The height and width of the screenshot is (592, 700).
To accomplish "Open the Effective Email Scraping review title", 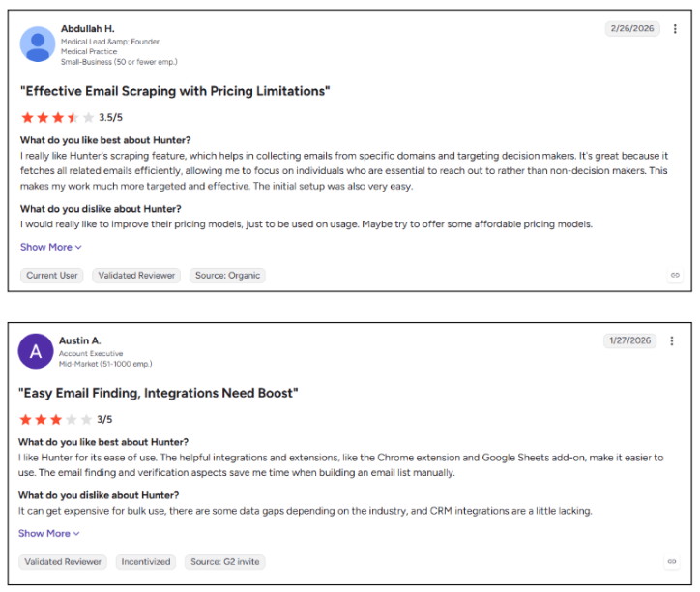I will 175,91.
